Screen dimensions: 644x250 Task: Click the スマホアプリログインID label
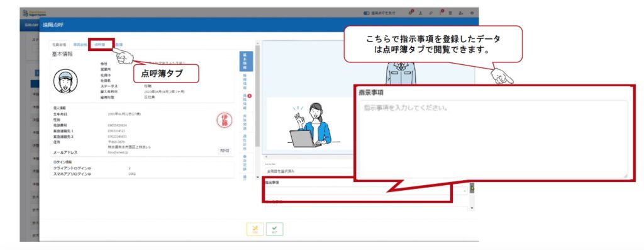click(72, 174)
